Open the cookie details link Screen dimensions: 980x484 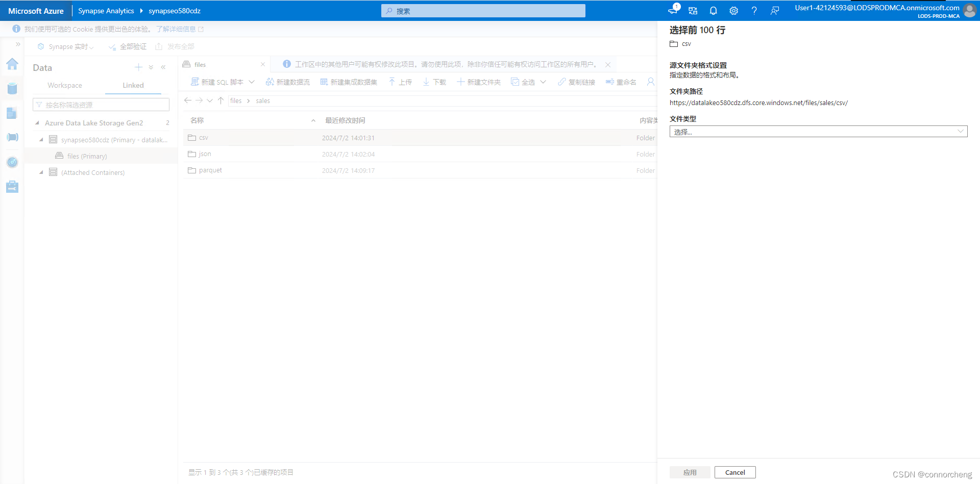point(179,29)
